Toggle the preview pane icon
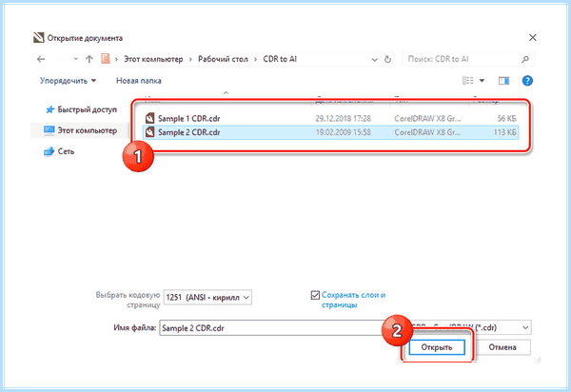Viewport: 571px width, 392px height. (503, 81)
